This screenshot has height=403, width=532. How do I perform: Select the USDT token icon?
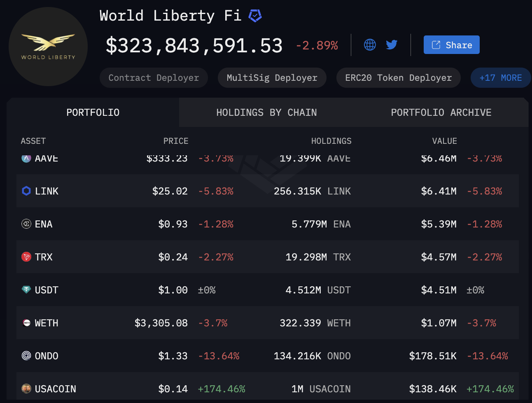[x=26, y=290]
